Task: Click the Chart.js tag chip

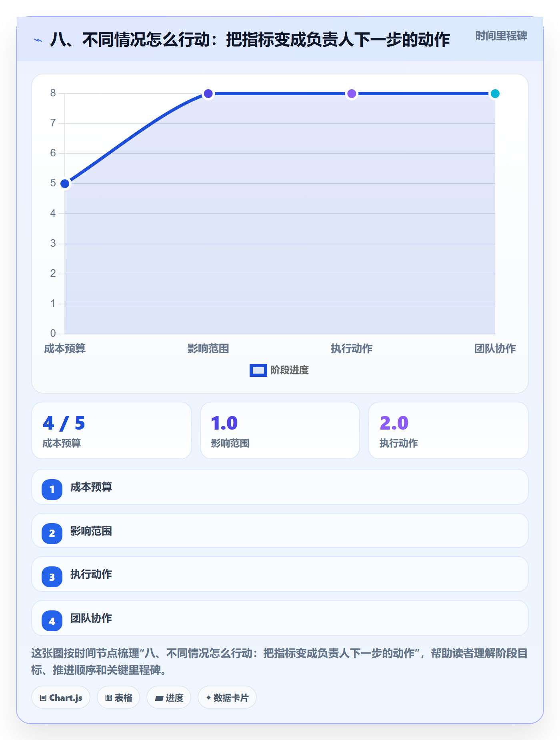Action: pyautogui.click(x=61, y=698)
